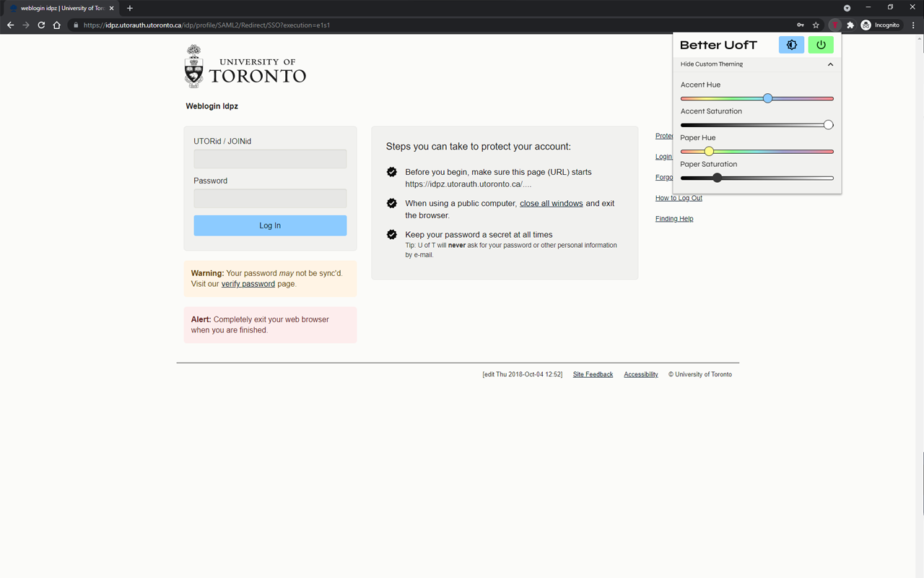This screenshot has height=578, width=924.
Task: Open the Extensions puzzle icon
Action: pos(850,25)
